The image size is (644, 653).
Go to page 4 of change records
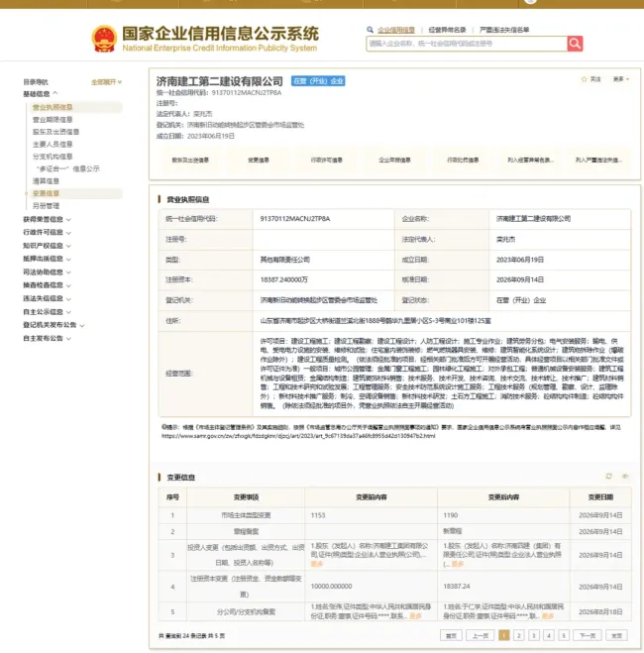(x=549, y=635)
